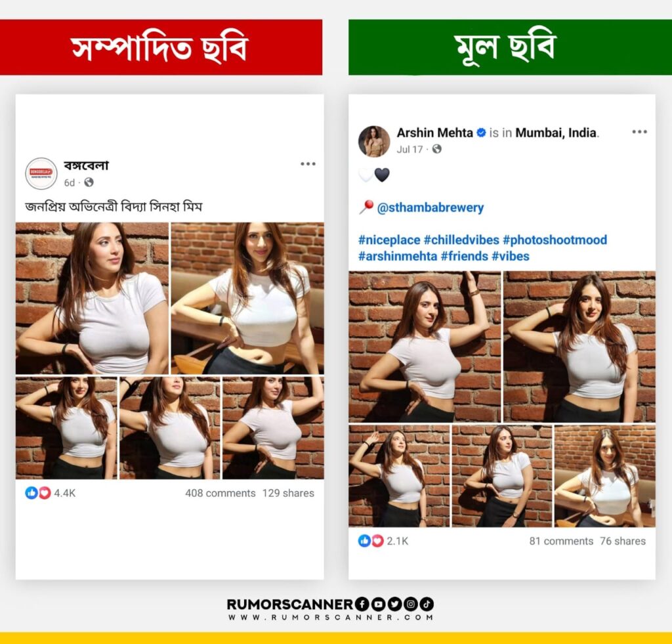Open the three-dot menu on Arshin Mehta's post
Viewport: 672px width, 644px height.
tap(639, 132)
